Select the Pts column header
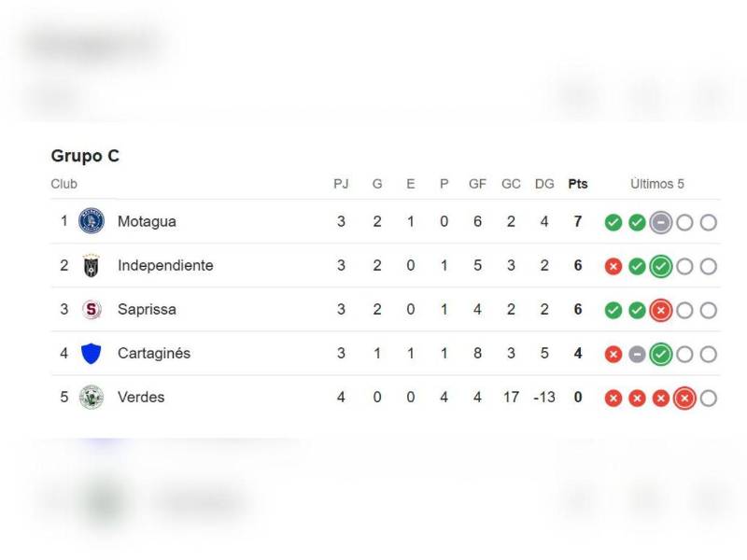Screen dimensions: 747x560 [577, 184]
